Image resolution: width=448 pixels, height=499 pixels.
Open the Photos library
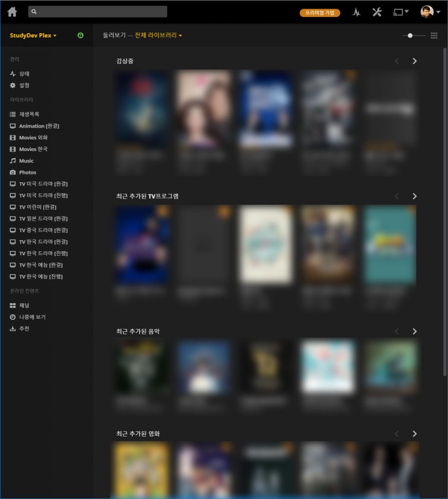(27, 173)
